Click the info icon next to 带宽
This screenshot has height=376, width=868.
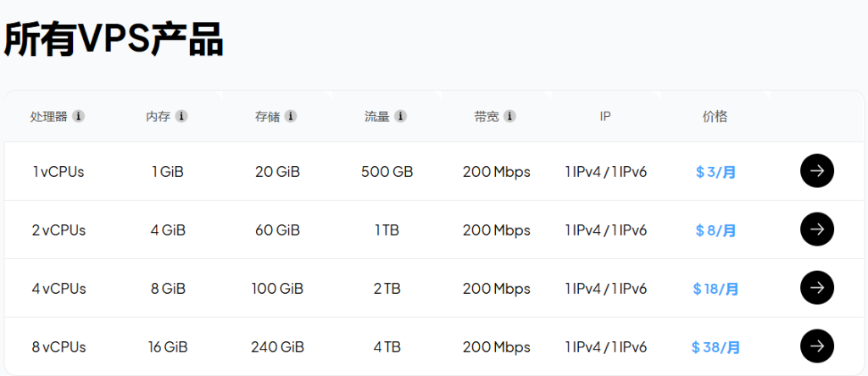509,117
